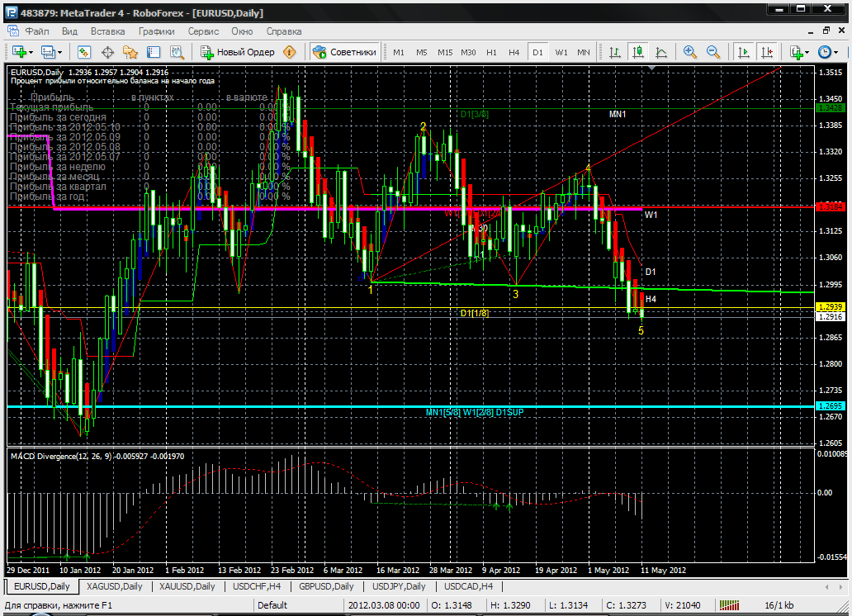Screen dimensions: 852x616
Task: Toggle the chart auto-scroll button
Action: (x=744, y=52)
